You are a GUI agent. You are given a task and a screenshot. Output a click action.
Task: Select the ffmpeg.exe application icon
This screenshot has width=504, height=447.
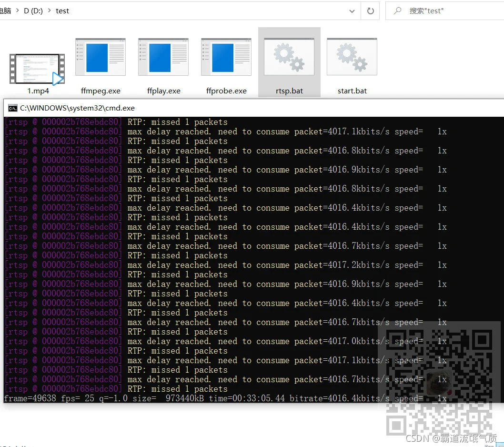pos(101,57)
